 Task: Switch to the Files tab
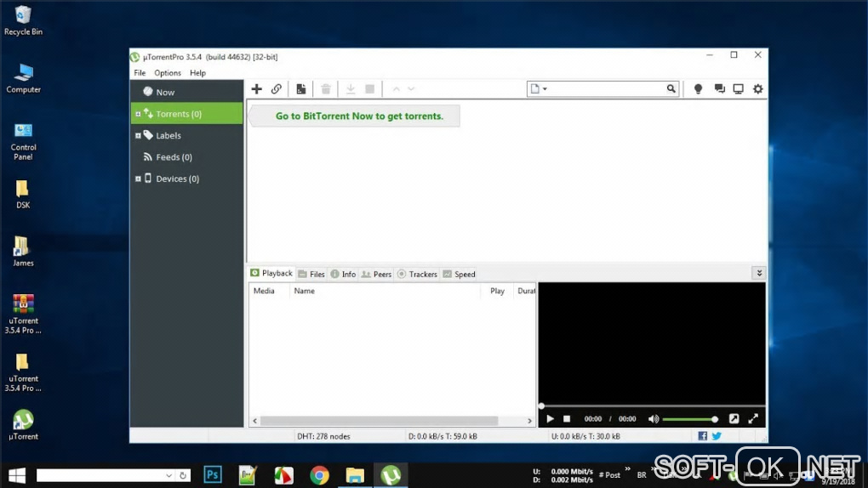(311, 274)
